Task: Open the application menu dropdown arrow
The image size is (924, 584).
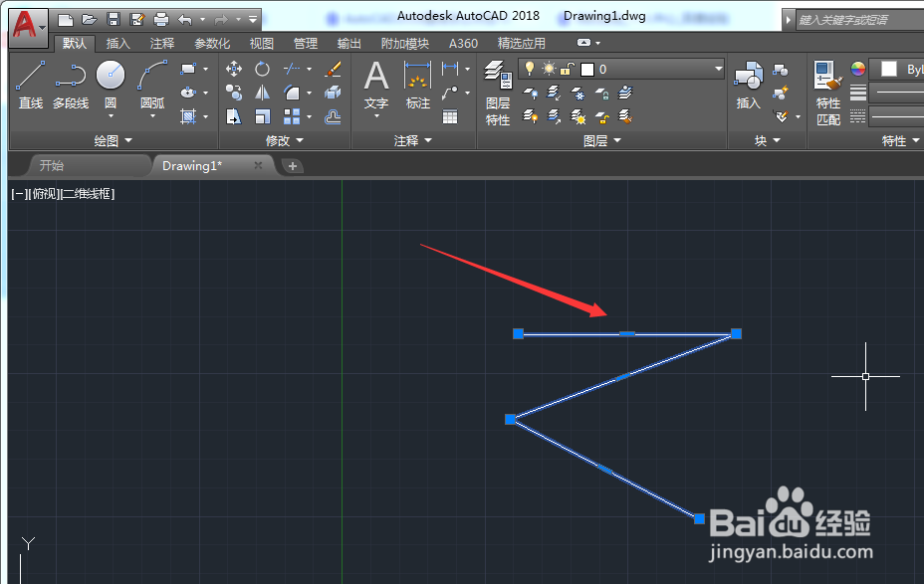Action: click(43, 27)
